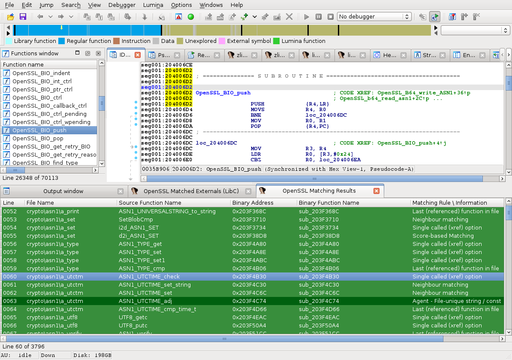The image size is (512, 360).
Task: Open the empty combo box beside navigation band
Action: (475, 30)
